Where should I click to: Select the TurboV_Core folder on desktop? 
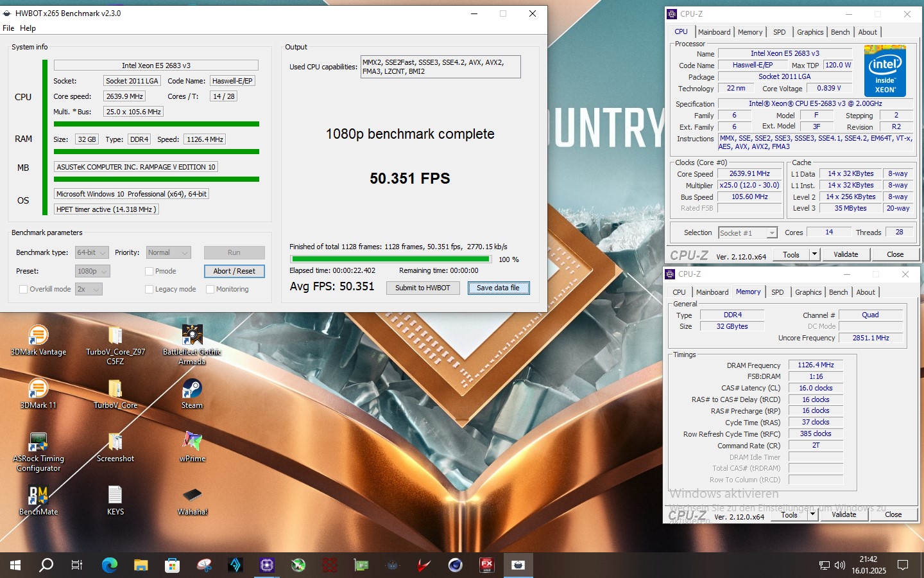click(x=116, y=393)
